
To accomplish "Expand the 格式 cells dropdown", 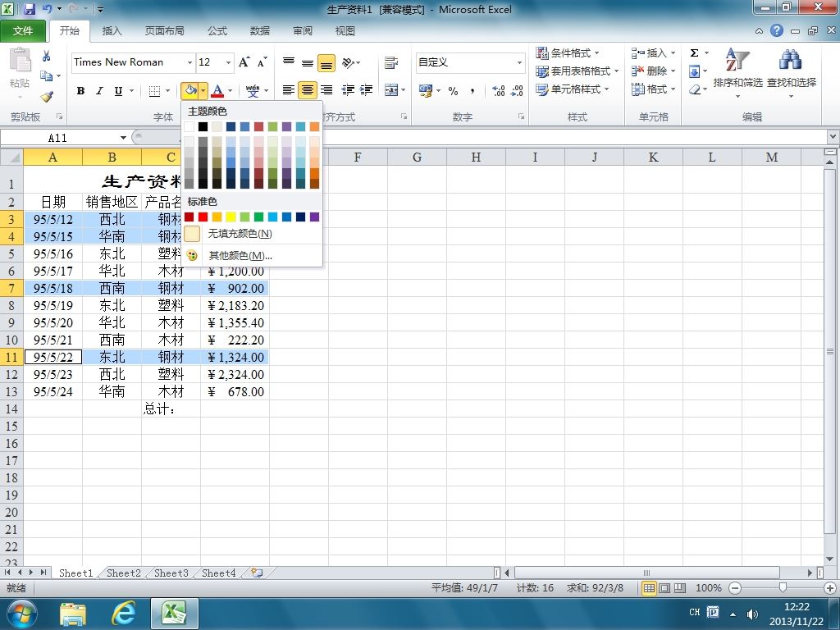I will point(673,89).
